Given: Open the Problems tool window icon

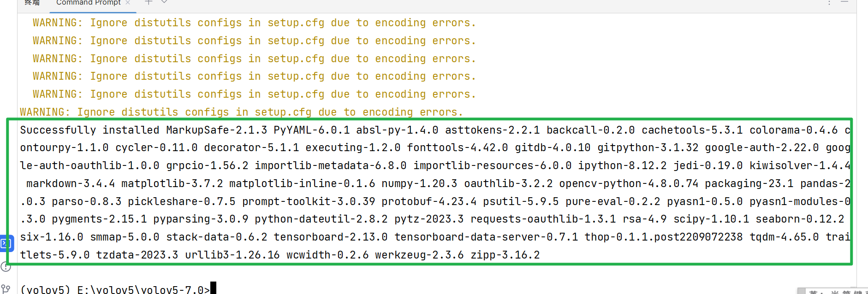Looking at the screenshot, I should coord(6,267).
